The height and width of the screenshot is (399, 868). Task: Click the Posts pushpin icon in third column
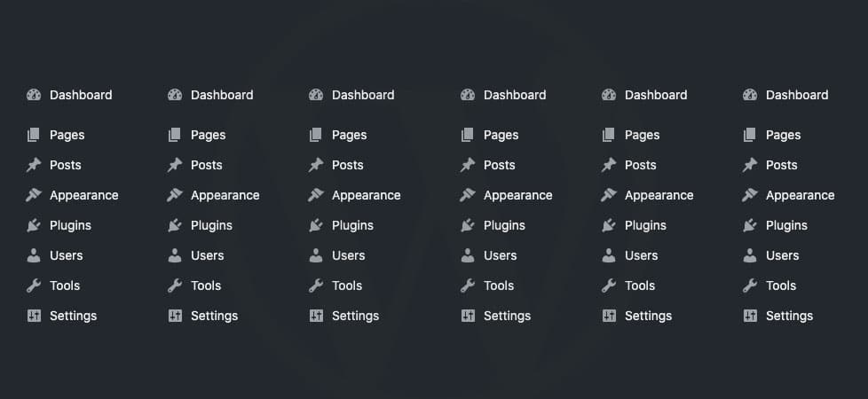click(316, 165)
